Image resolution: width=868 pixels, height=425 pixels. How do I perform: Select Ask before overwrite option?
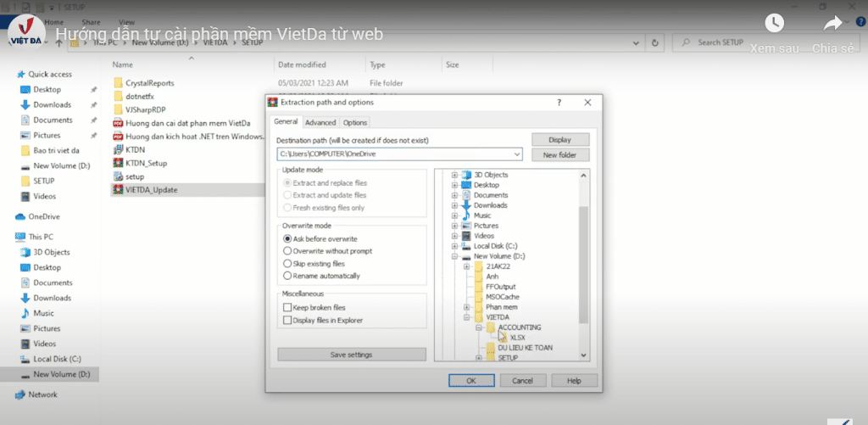[x=287, y=239]
